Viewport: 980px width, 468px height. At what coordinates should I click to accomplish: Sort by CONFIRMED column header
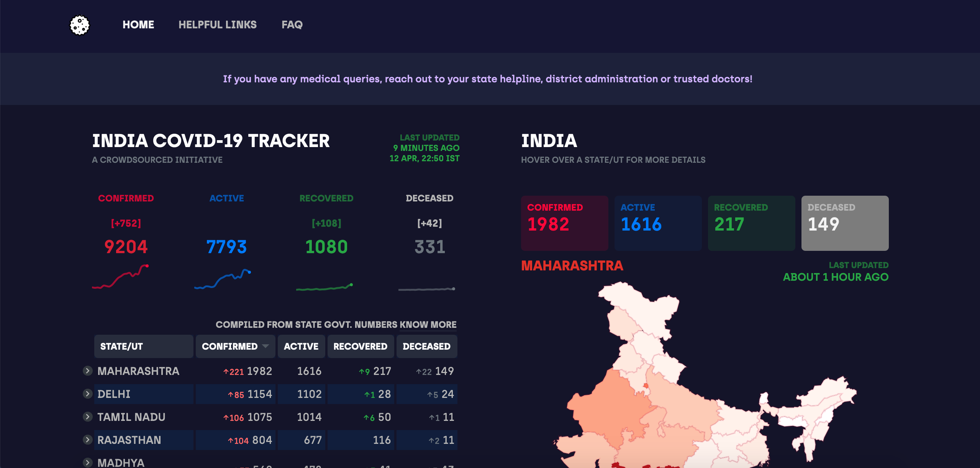click(235, 346)
